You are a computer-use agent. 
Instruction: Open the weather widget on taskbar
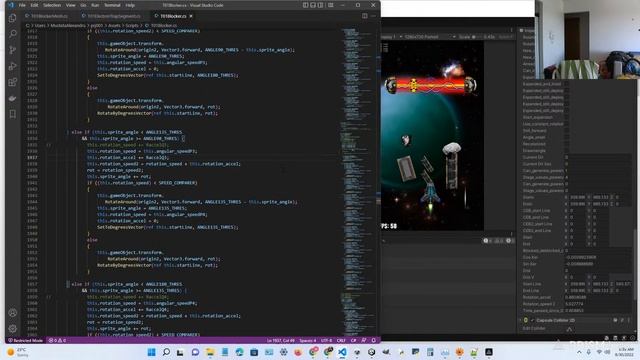tap(18, 352)
